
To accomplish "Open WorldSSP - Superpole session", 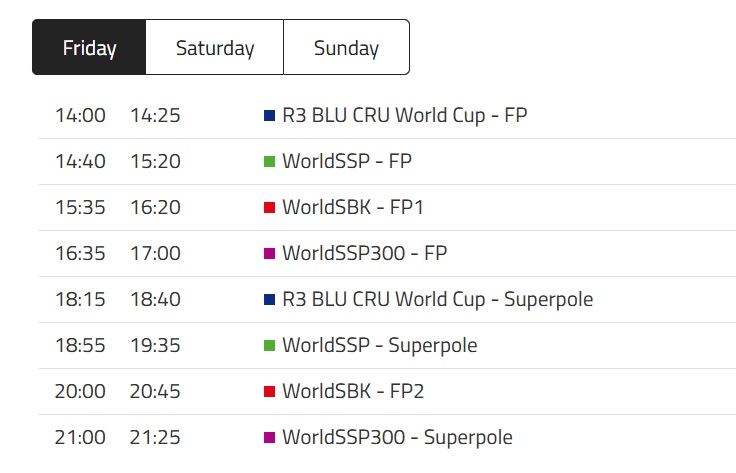I will coord(380,345).
